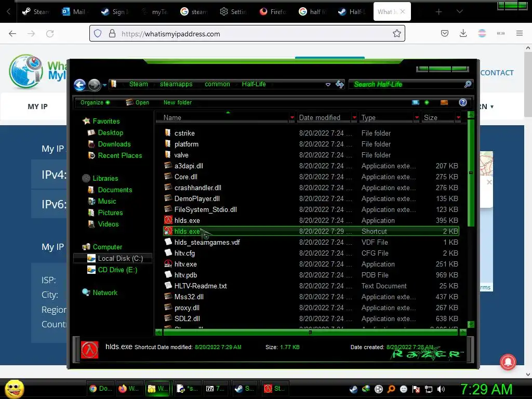This screenshot has width=532, height=399.
Task: Save to Pocket icon
Action: point(445,33)
